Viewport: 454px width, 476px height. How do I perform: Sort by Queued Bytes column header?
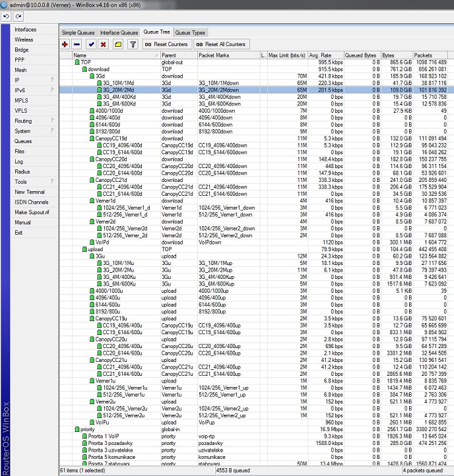(x=362, y=55)
